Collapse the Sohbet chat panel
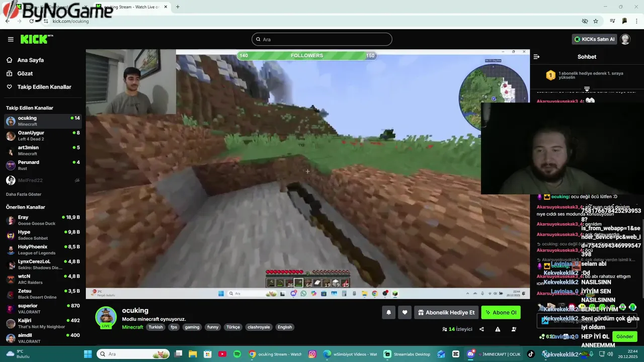Image resolution: width=644 pixels, height=362 pixels. pos(536,57)
